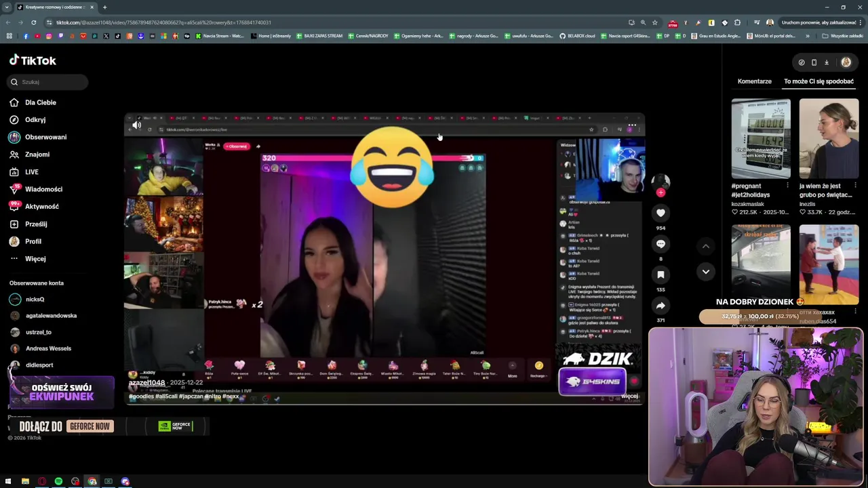Viewport: 868px width, 488px height.
Task: Open the Prześlij upload page
Action: (36, 224)
